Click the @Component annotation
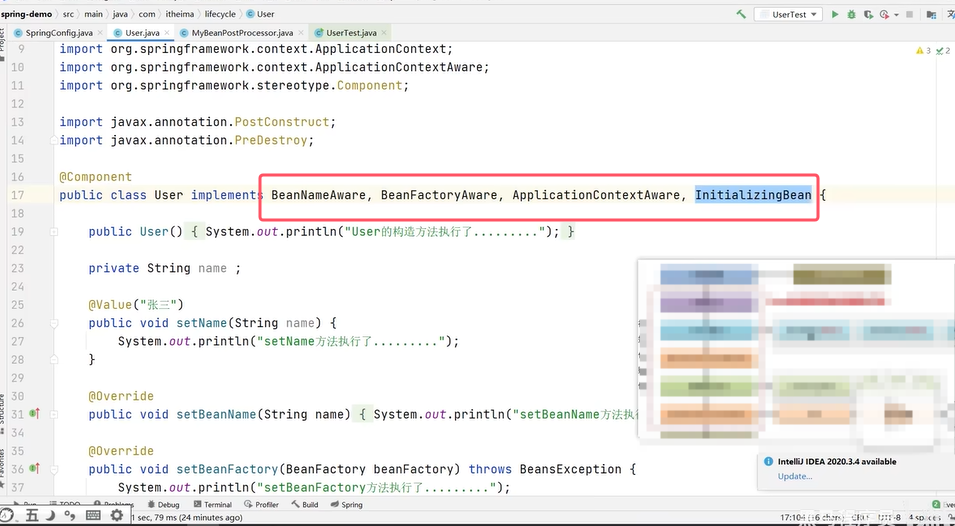Image resolution: width=955 pixels, height=526 pixels. coord(96,177)
